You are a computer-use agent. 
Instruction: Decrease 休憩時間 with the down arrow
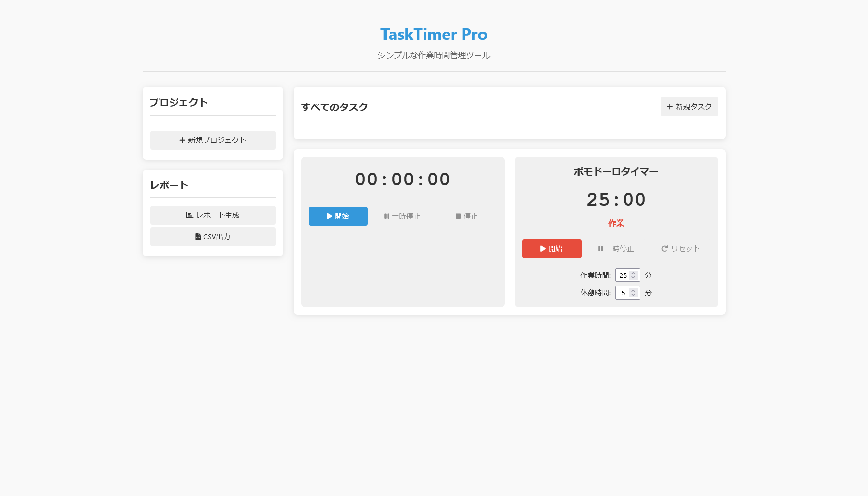coord(633,295)
